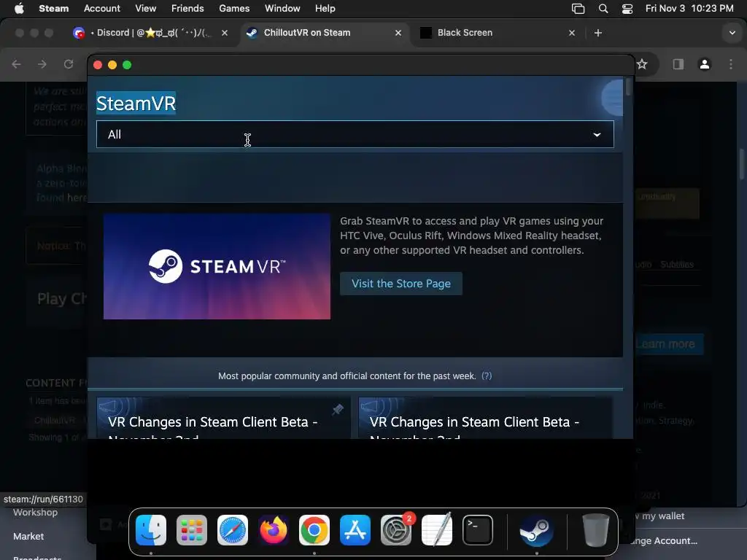747x560 pixels.
Task: Open Spotlight search in menu bar
Action: tap(603, 8)
